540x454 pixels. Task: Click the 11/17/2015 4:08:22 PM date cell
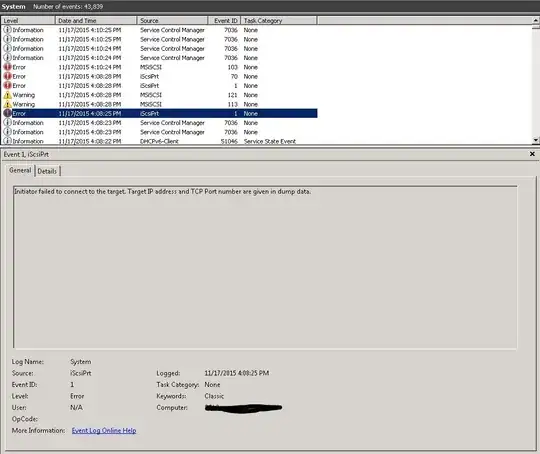90,141
